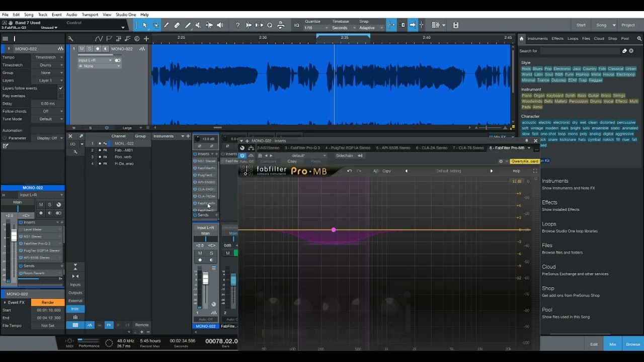Open the Browser Home icon
This screenshot has height=362, width=644.
pyautogui.click(x=522, y=38)
